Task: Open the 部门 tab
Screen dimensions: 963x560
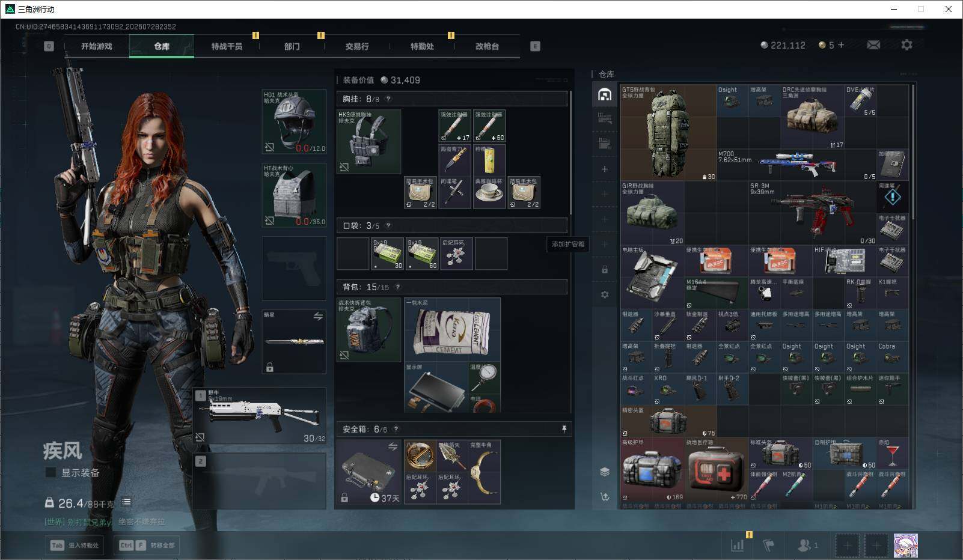Action: [x=292, y=46]
